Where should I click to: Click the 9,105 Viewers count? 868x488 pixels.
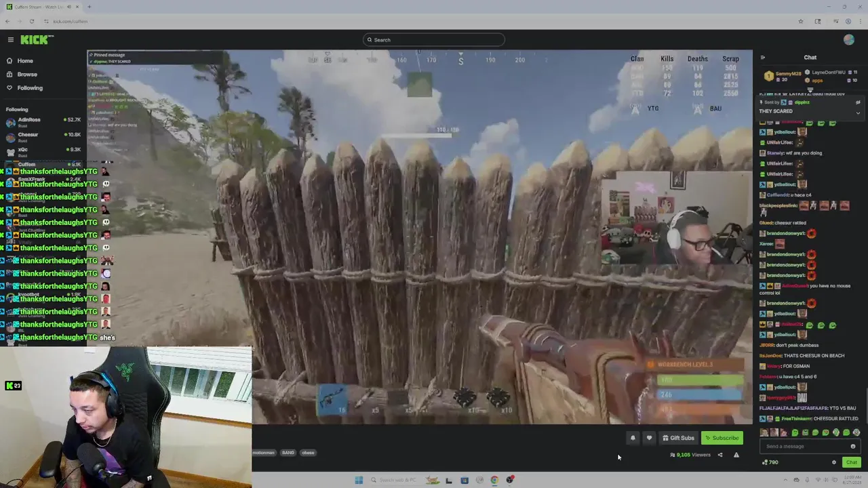click(690, 455)
